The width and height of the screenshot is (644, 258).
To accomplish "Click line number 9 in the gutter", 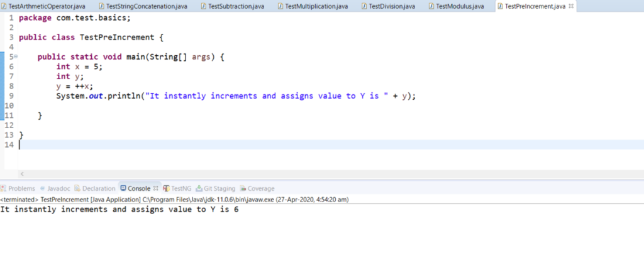I will [11, 96].
